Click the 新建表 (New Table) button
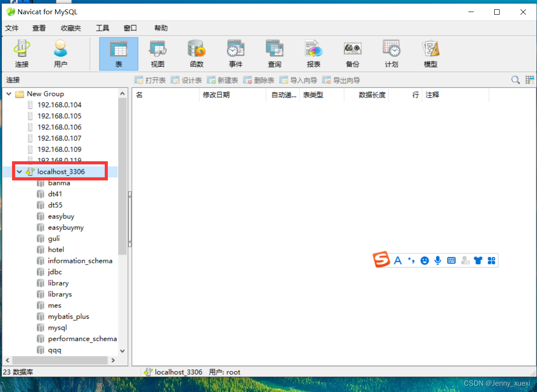 coord(222,80)
